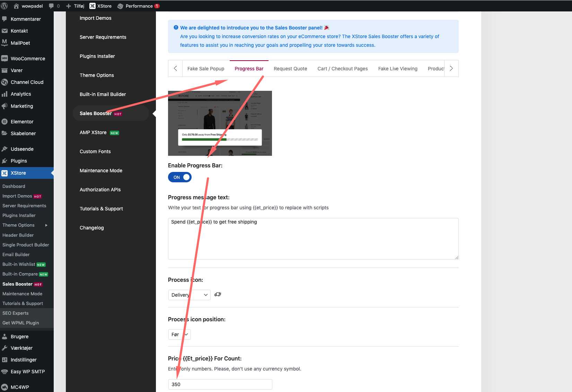This screenshot has width=572, height=392.
Task: Open Server Requirements in the XStore panel
Action: click(103, 37)
